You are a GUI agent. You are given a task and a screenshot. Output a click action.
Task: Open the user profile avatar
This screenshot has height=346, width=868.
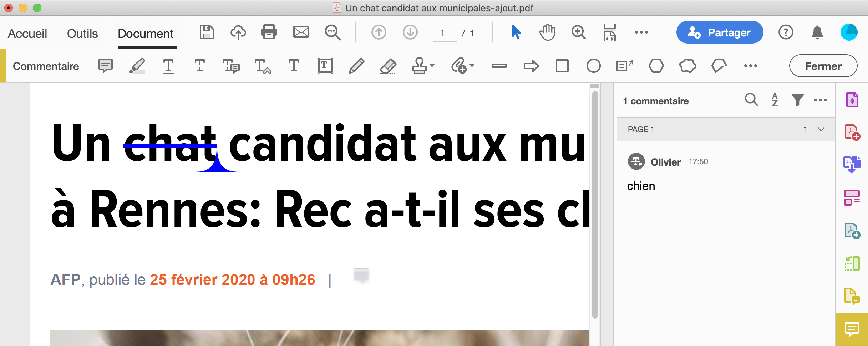pos(849,32)
